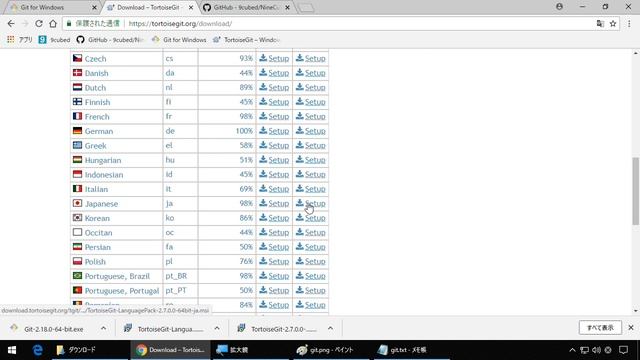This screenshot has height=360, width=640.
Task: Click the Occitan language name
Action: click(x=98, y=233)
